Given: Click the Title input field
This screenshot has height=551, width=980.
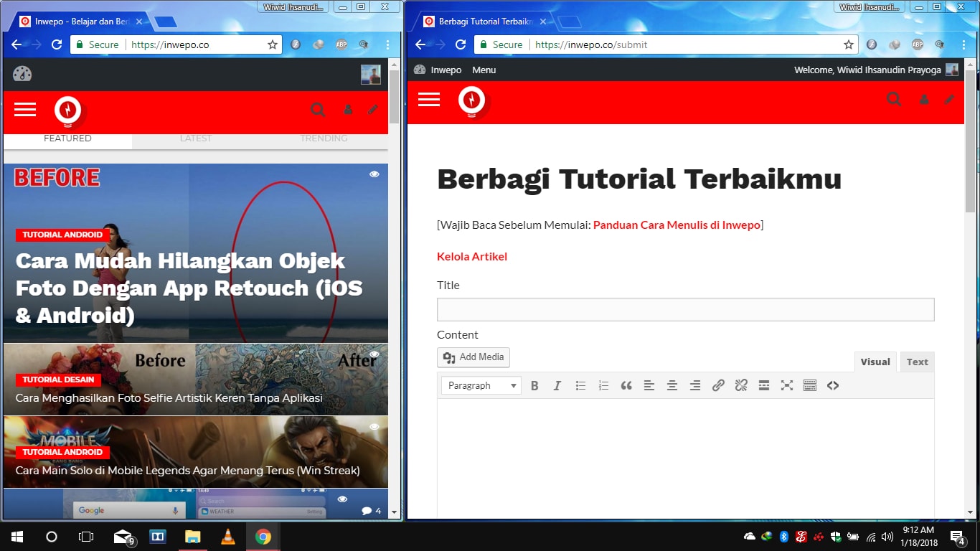Looking at the screenshot, I should (x=685, y=309).
